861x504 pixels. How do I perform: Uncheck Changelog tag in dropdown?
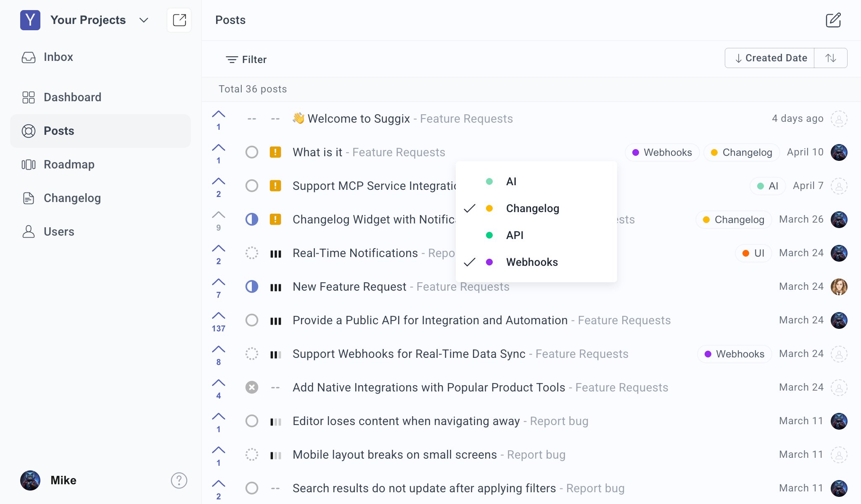(536, 208)
